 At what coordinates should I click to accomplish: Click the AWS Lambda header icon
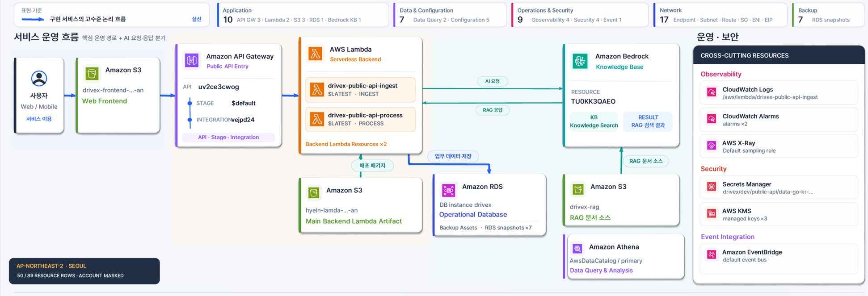point(316,54)
